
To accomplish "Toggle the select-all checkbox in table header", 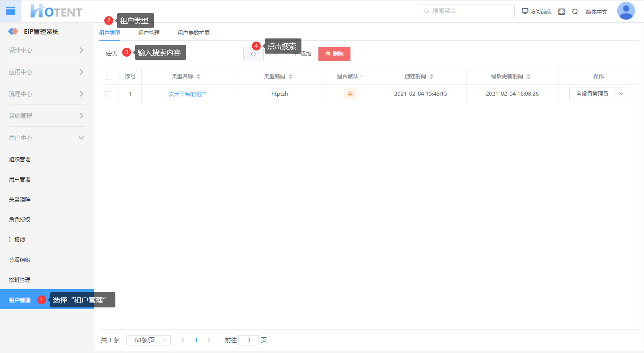I will pyautogui.click(x=109, y=77).
